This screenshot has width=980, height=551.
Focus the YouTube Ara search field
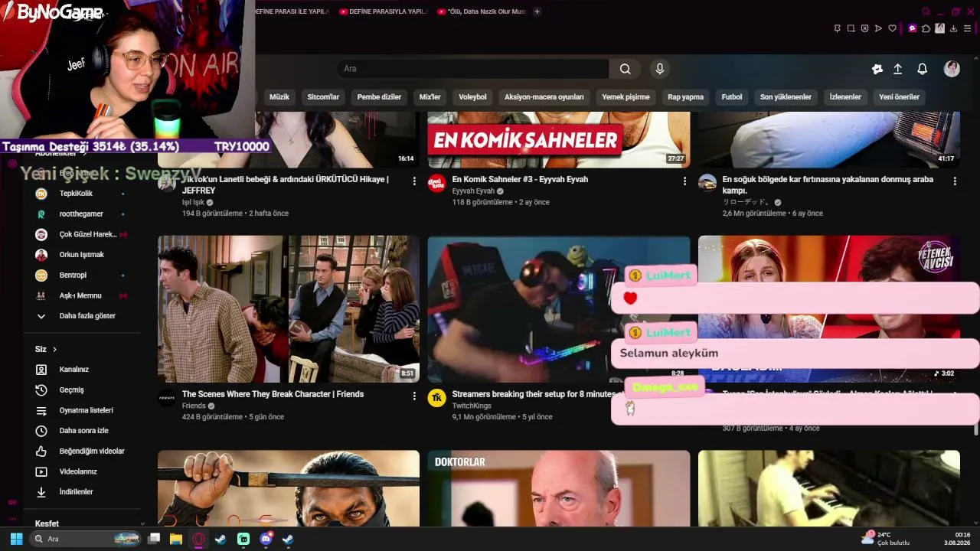click(472, 69)
